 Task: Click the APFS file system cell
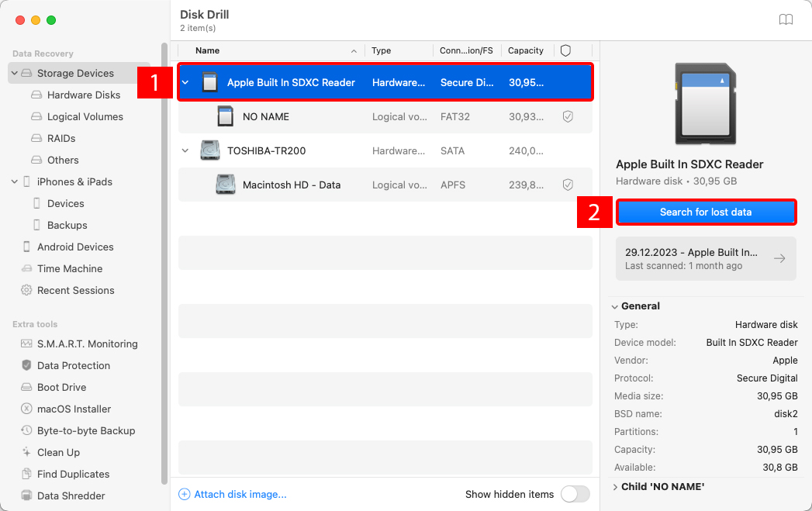pyautogui.click(x=453, y=185)
